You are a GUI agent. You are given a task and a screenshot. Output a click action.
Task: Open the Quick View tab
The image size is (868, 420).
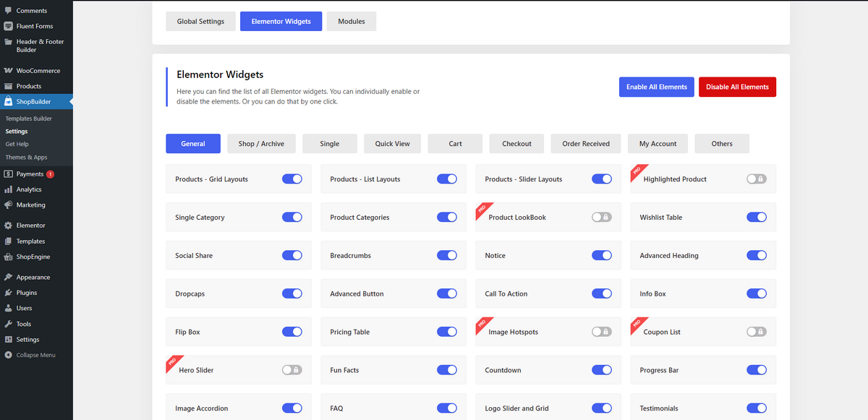[393, 144]
